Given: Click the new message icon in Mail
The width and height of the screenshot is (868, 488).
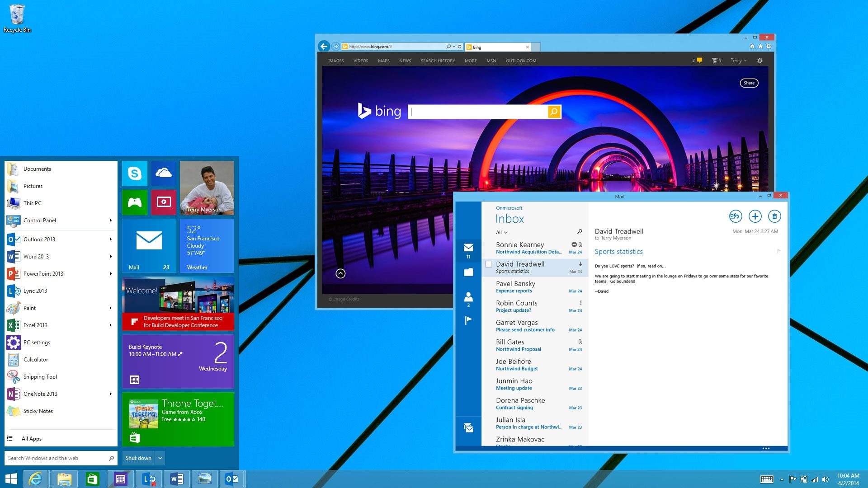Looking at the screenshot, I should [755, 216].
